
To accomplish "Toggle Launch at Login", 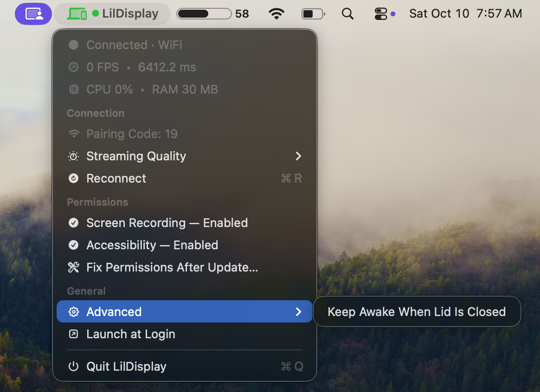I will pyautogui.click(x=185, y=334).
